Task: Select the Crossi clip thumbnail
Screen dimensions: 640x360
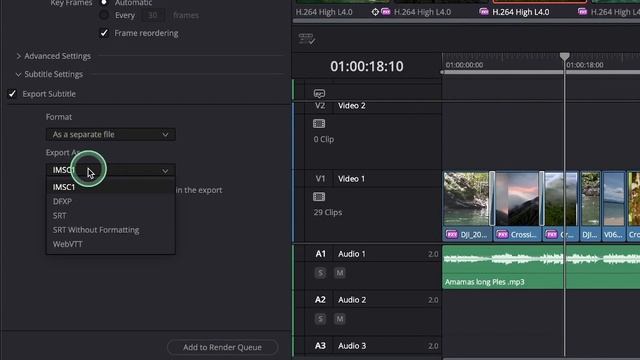Action: [517, 199]
